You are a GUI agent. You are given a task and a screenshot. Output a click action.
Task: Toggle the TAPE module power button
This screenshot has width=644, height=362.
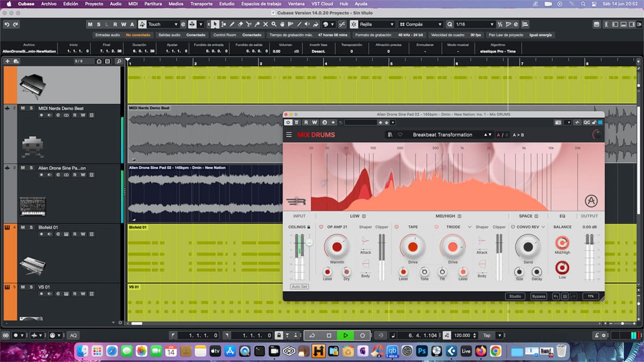[397, 227]
